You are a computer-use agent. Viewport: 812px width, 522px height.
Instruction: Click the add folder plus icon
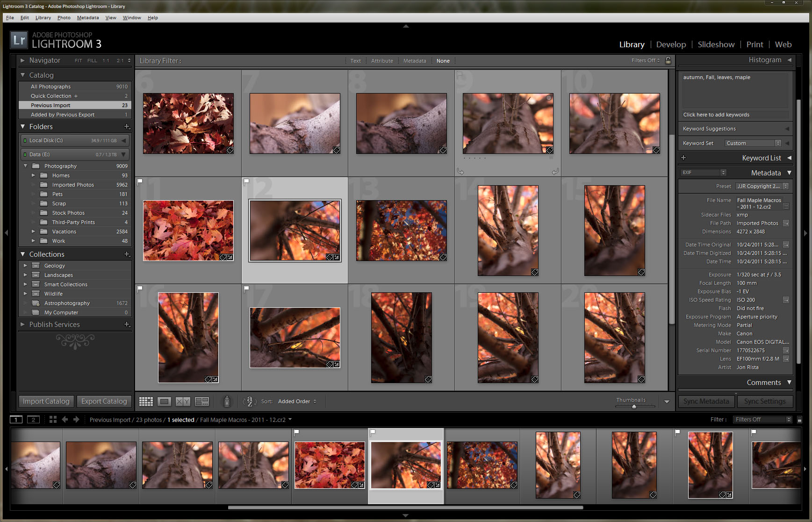(x=127, y=127)
